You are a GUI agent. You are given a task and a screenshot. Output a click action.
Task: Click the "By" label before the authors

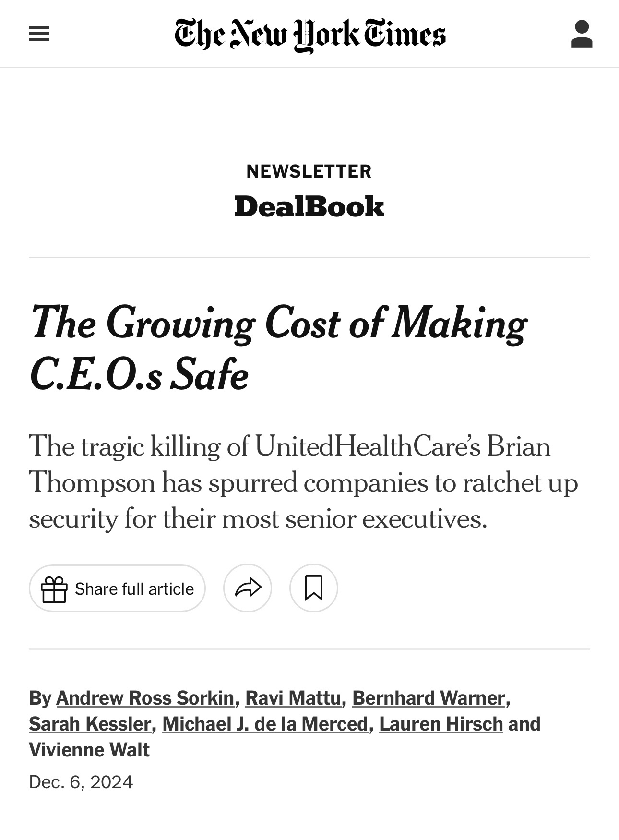pyautogui.click(x=40, y=698)
